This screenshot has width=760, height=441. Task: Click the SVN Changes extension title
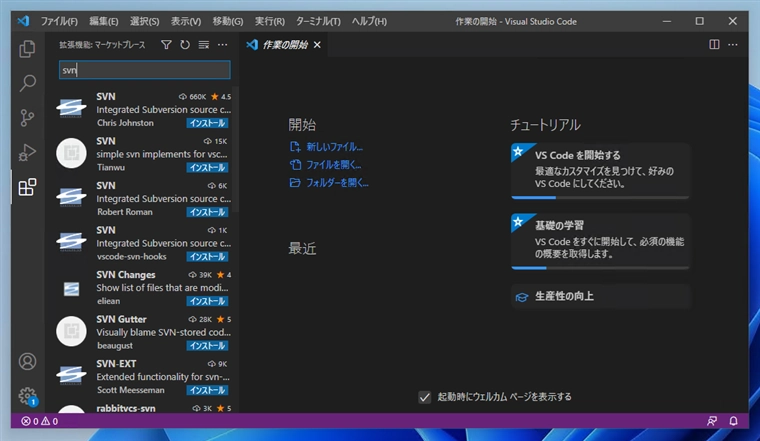[126, 275]
